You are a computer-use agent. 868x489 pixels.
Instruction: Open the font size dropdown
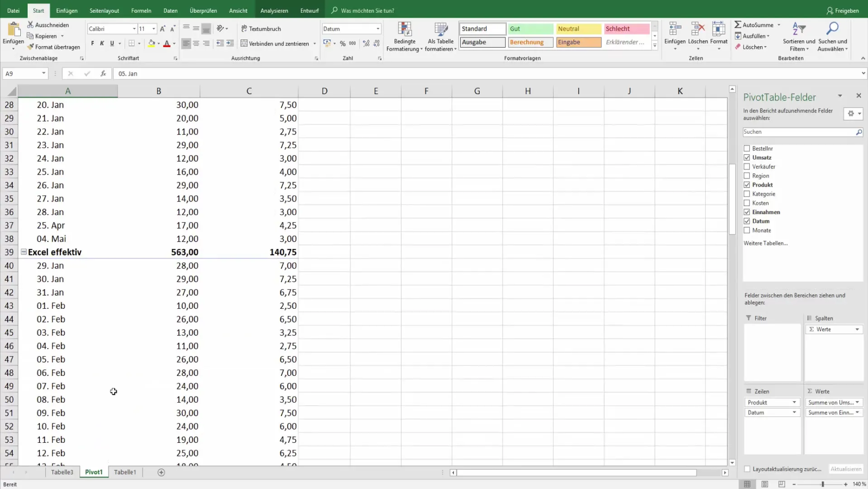point(154,29)
